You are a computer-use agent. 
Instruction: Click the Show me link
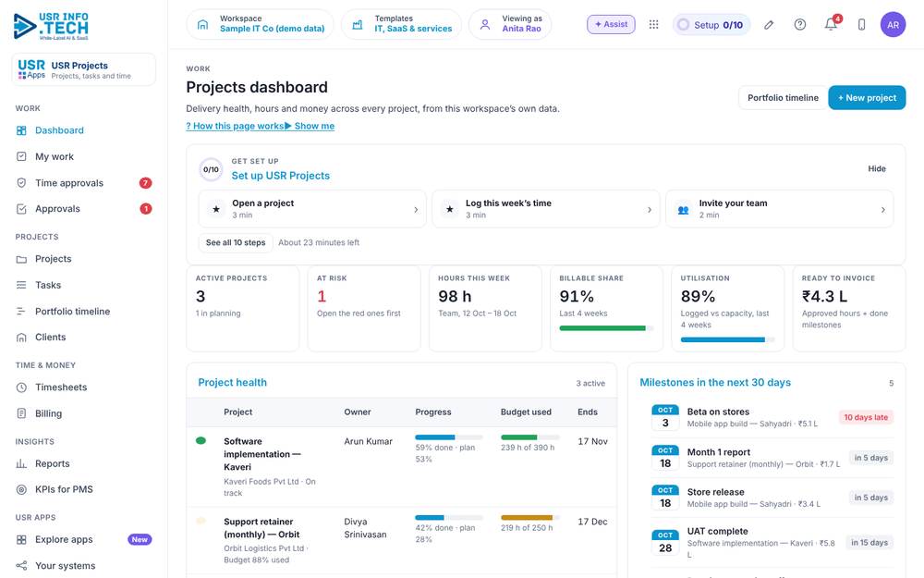click(x=310, y=126)
